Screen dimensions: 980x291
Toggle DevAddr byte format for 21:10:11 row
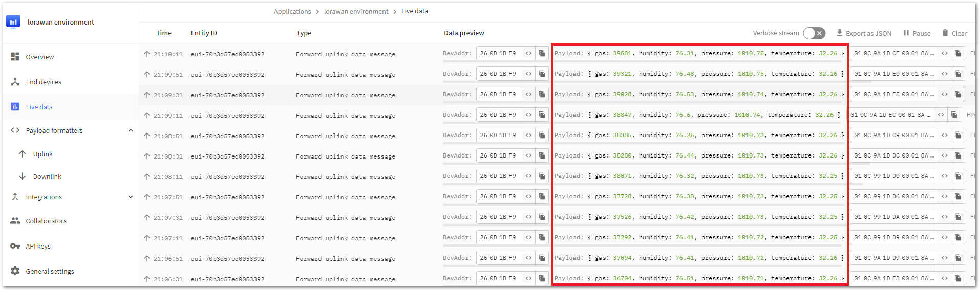coord(528,53)
